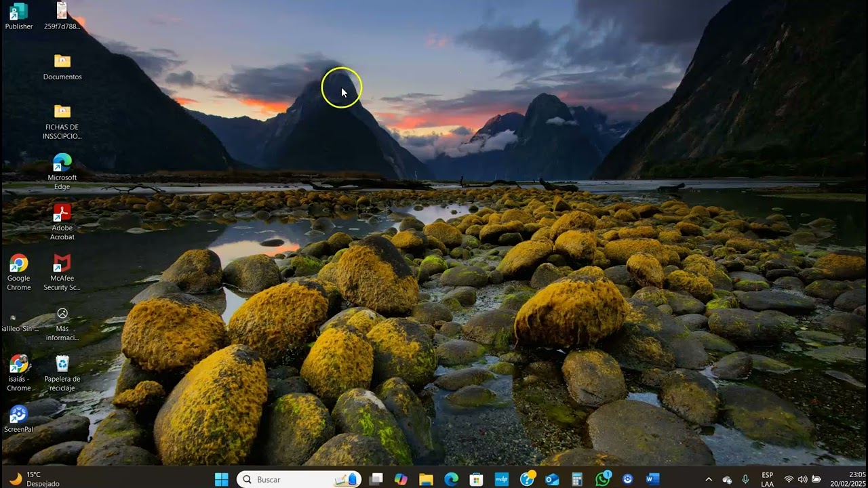Open the myHP app from the taskbar
The height and width of the screenshot is (488, 868).
[502, 479]
